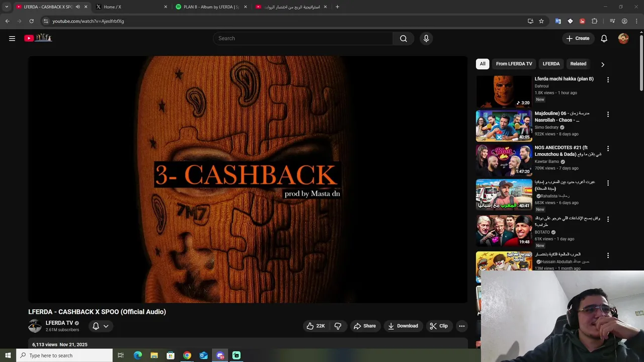Close the Home / X tab
This screenshot has width=644, height=362.
point(166,7)
